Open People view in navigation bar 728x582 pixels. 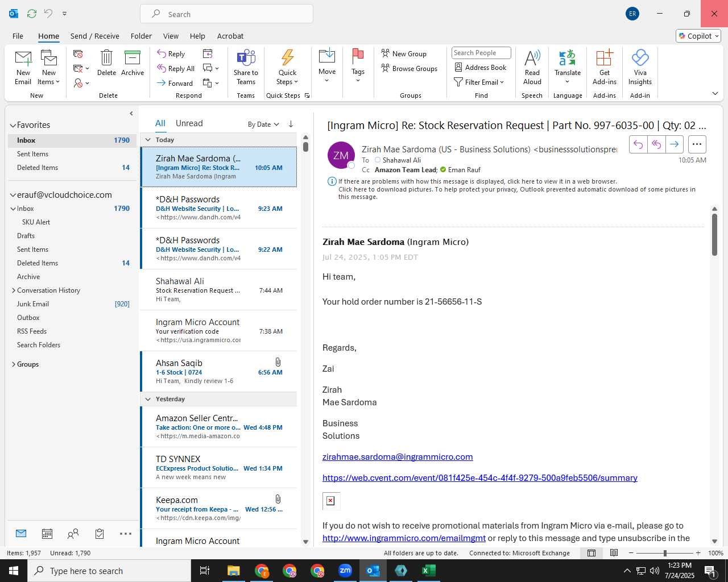[x=73, y=534]
